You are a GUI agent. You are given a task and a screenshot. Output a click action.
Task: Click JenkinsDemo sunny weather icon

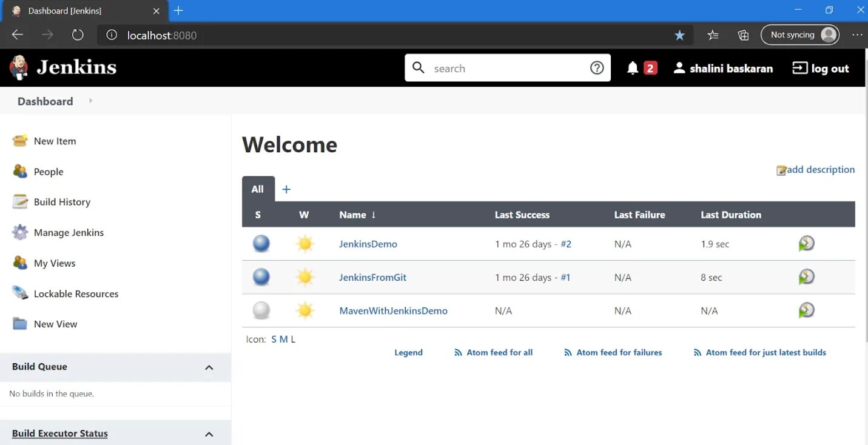pyautogui.click(x=305, y=244)
